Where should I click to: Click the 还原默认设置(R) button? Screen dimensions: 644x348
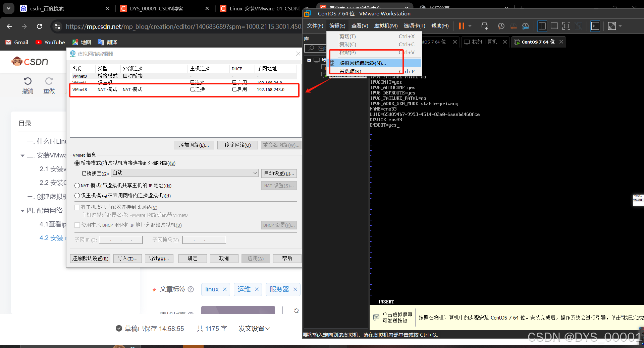pos(90,259)
